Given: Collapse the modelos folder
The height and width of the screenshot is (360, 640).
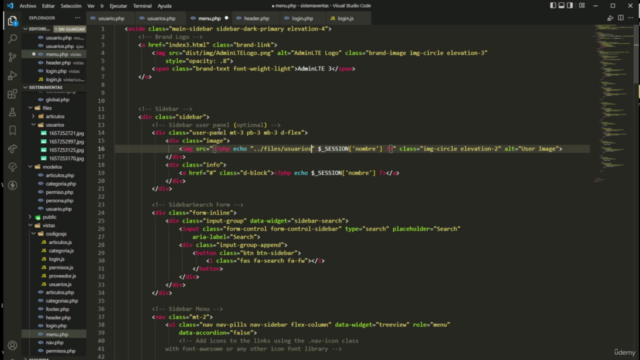Looking at the screenshot, I should tap(31, 167).
